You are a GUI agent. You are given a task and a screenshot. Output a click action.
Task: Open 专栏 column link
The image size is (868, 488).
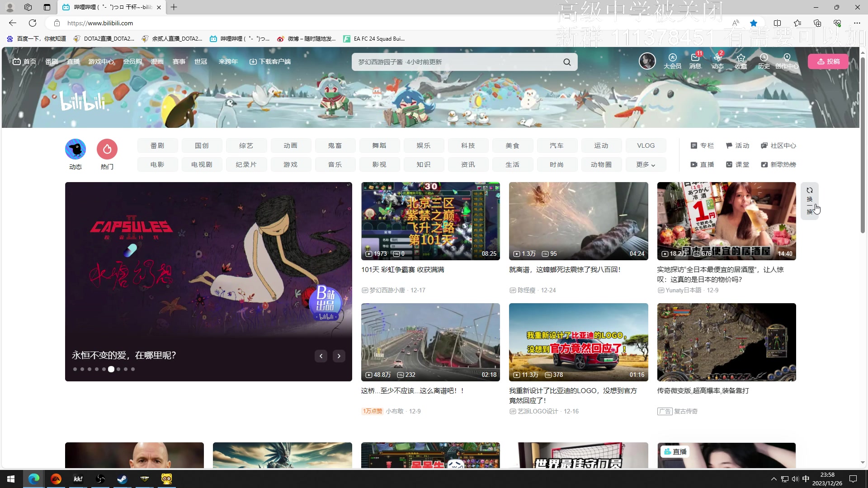tap(702, 145)
